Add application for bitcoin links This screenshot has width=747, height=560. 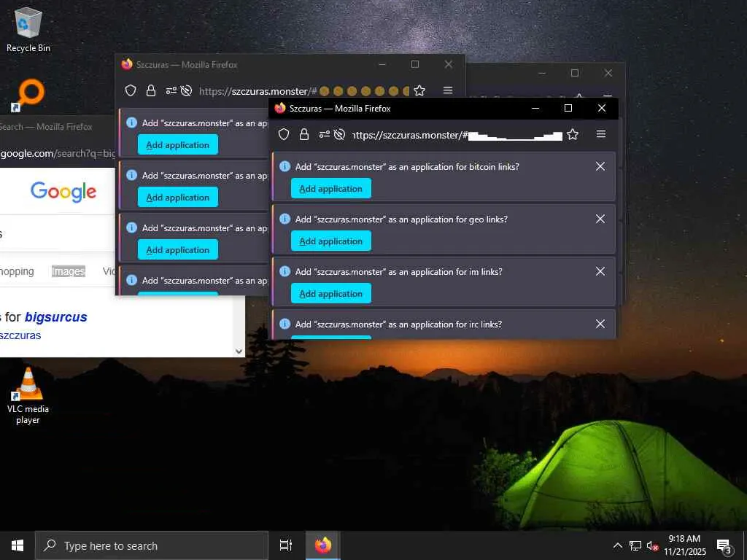[x=331, y=189]
